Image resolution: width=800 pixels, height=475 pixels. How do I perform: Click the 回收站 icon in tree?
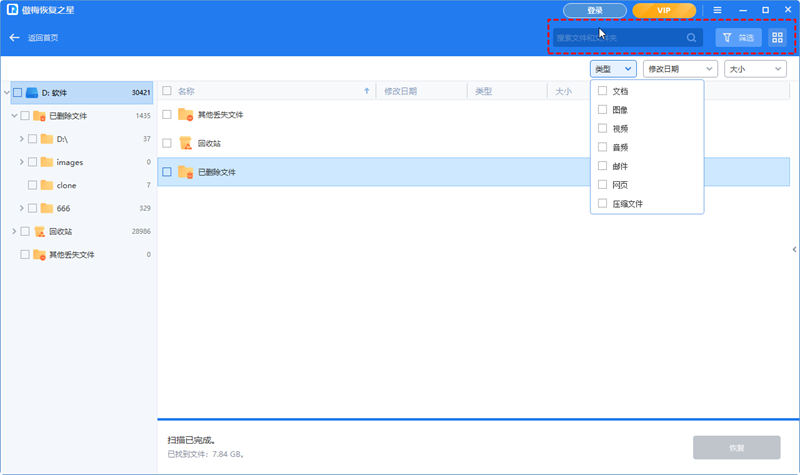click(39, 232)
